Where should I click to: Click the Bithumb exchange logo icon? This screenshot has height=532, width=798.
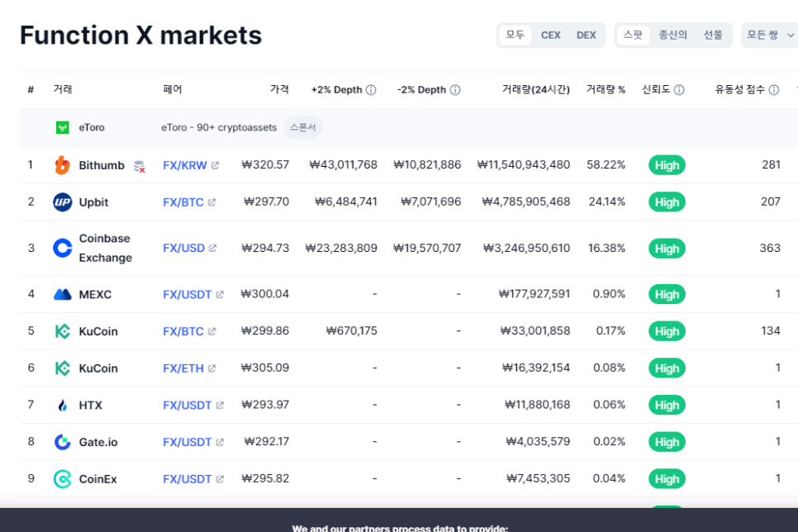tap(62, 165)
